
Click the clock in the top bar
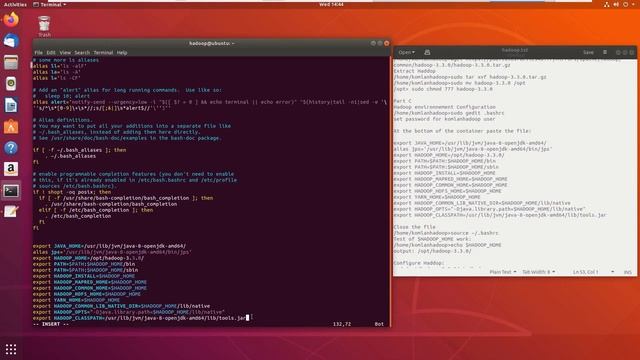331,4
